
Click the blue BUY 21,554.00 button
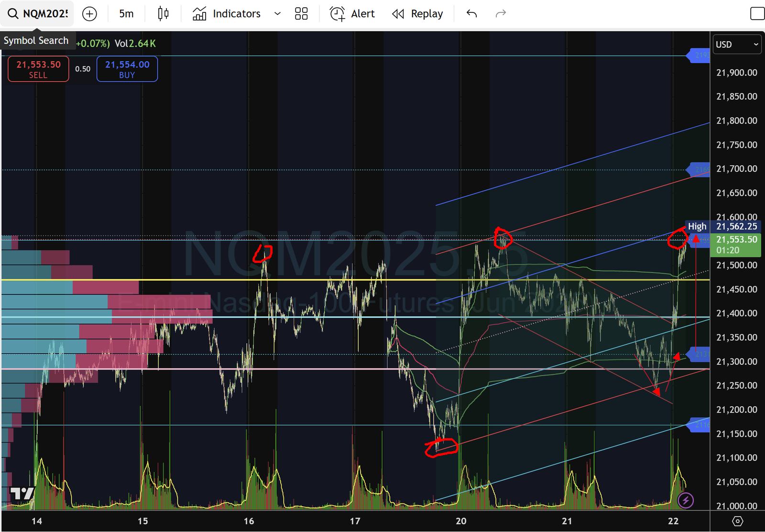tap(127, 69)
